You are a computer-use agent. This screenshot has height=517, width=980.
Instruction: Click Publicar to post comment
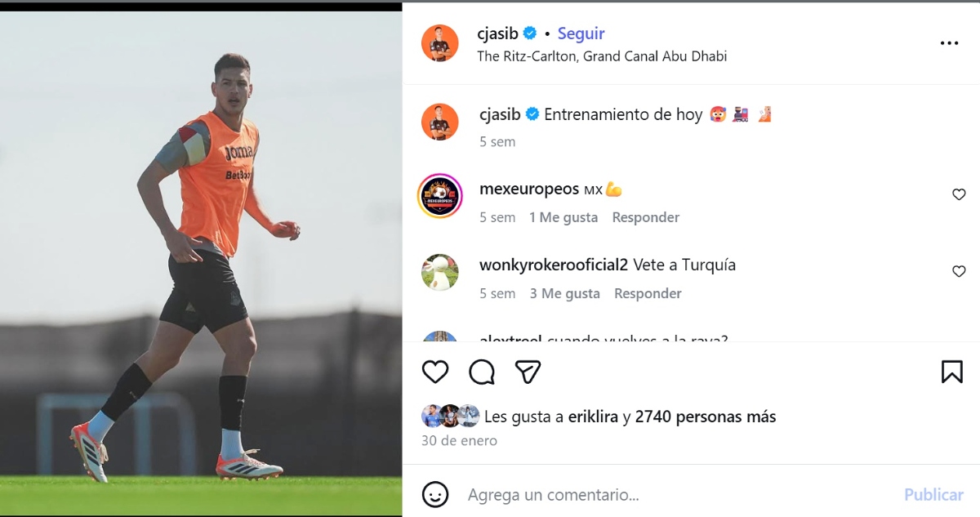point(933,495)
